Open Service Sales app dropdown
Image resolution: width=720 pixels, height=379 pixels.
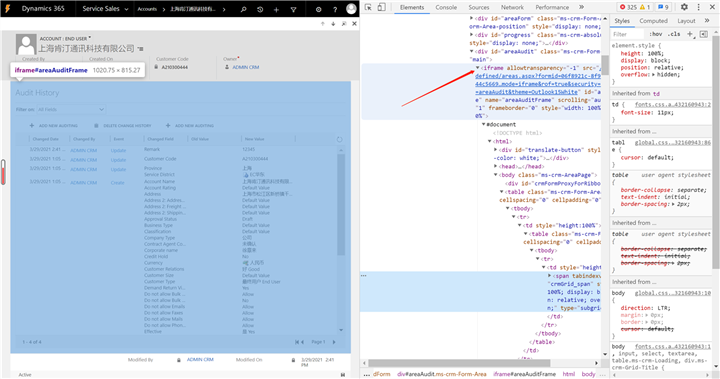point(105,9)
